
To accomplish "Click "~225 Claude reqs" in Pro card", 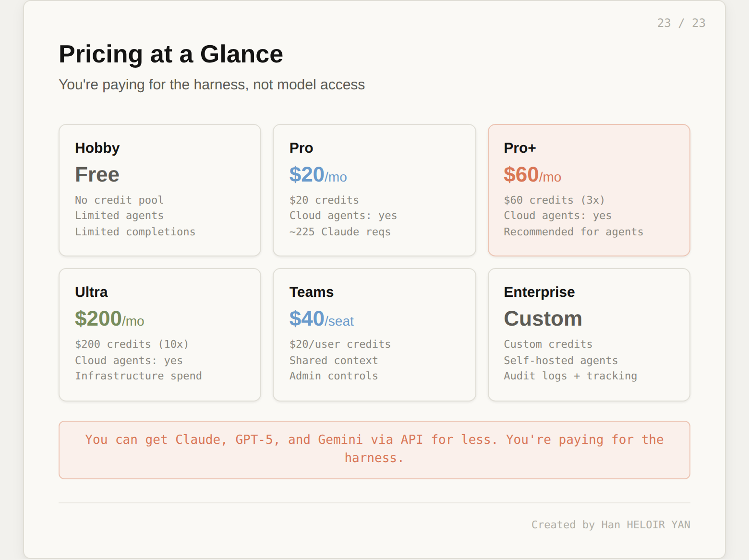I will 340,231.
